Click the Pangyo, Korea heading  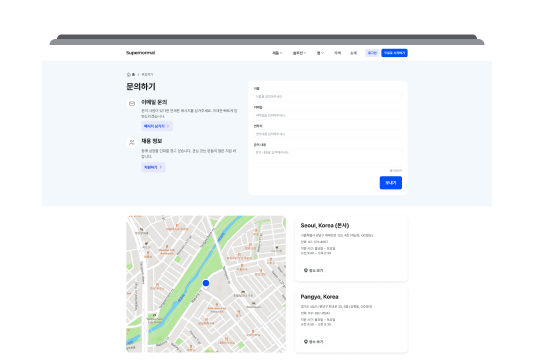click(319, 297)
